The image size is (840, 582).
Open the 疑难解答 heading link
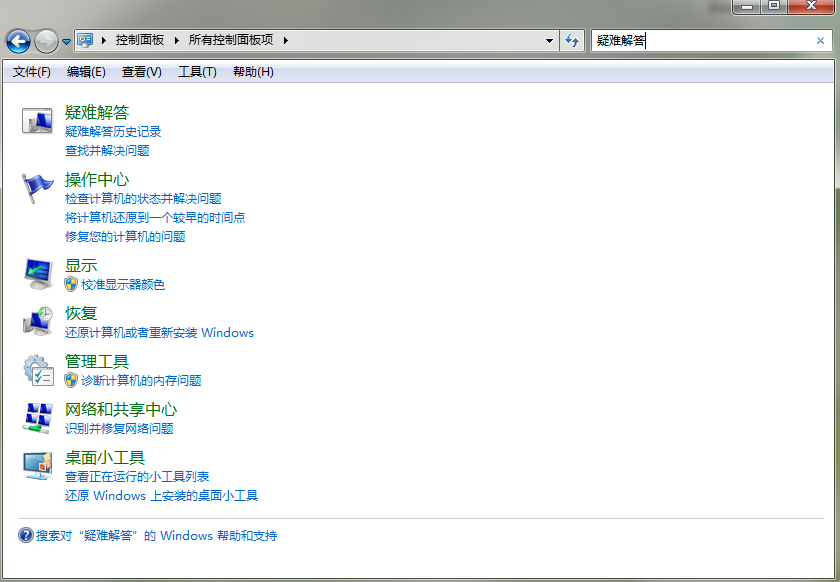click(x=97, y=113)
